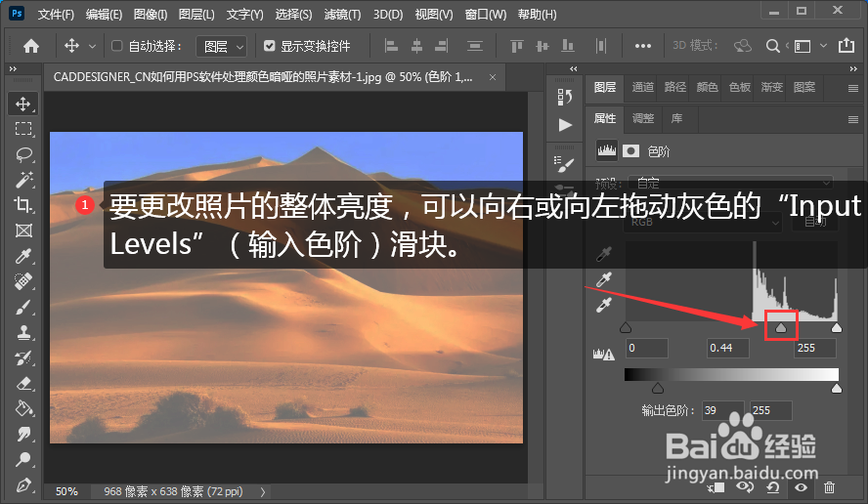Select the Brush tool
The height and width of the screenshot is (504, 868).
coord(23,307)
